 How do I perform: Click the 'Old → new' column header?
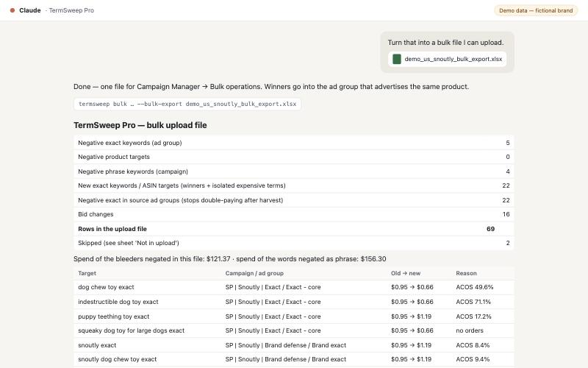(x=406, y=273)
